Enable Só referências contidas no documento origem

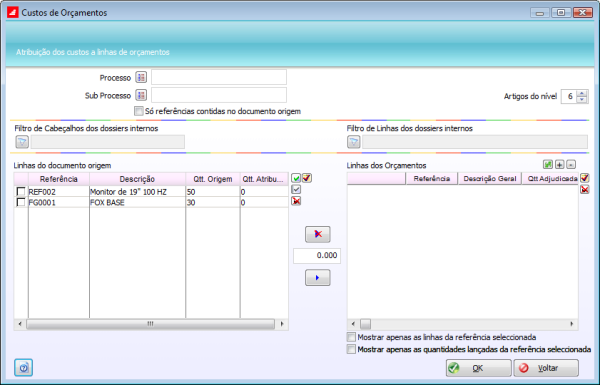point(139,111)
